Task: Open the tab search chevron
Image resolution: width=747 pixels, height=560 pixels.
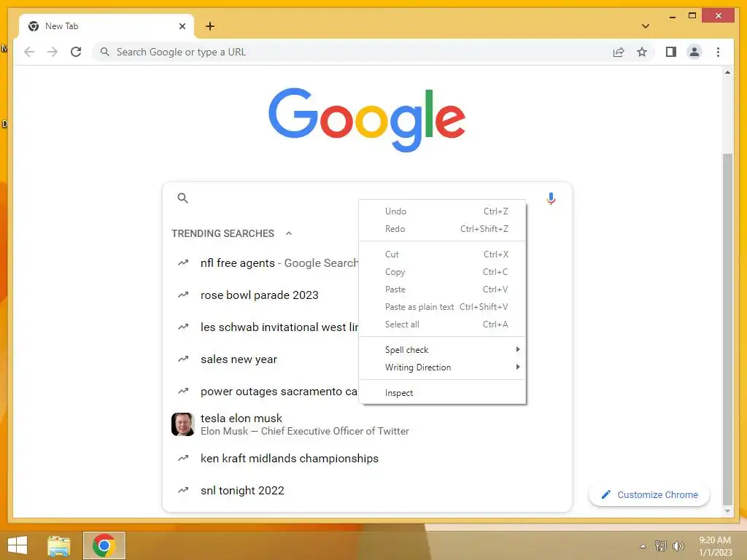Action: tap(646, 26)
